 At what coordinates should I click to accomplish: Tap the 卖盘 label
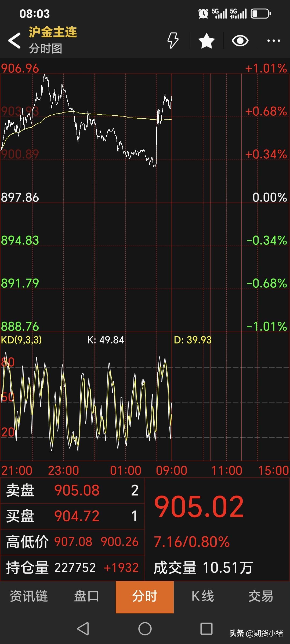(x=20, y=490)
